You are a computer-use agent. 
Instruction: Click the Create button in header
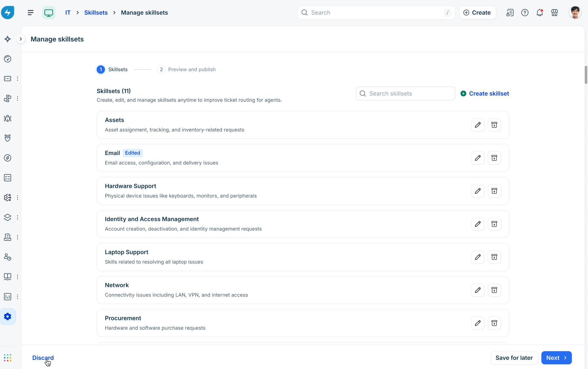[477, 12]
